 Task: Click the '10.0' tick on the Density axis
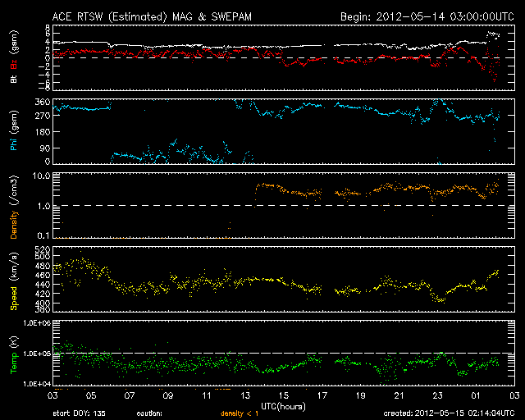pos(41,176)
